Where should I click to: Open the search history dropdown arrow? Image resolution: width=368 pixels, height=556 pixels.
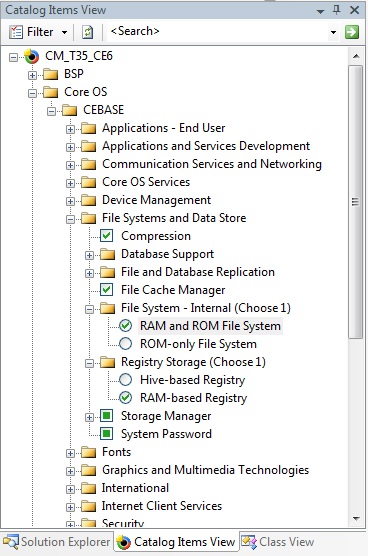pyautogui.click(x=333, y=32)
